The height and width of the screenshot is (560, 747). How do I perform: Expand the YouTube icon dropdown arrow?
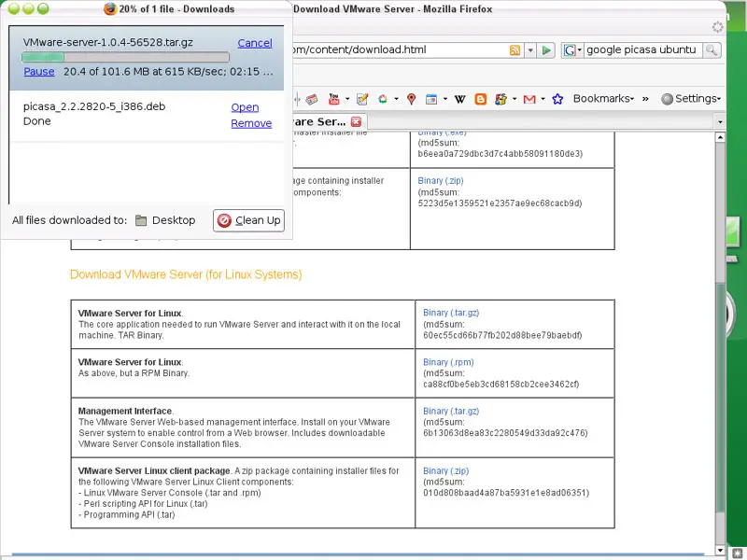[x=347, y=99]
